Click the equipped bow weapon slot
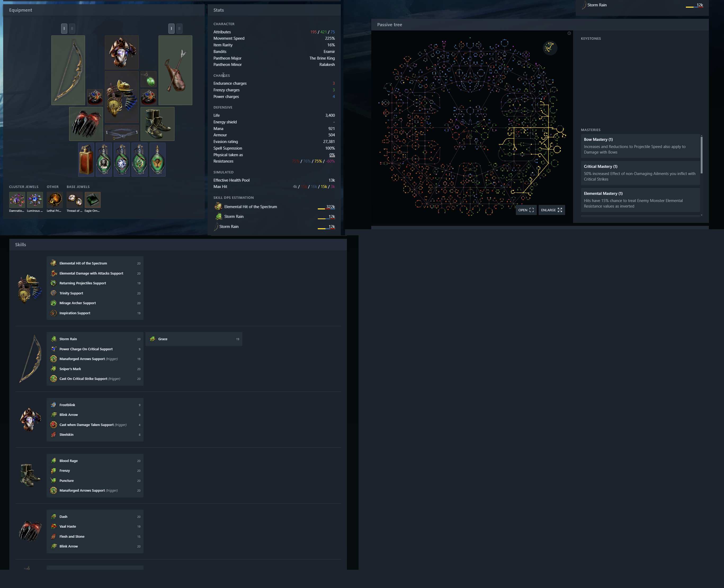The height and width of the screenshot is (588, 724). tap(68, 70)
